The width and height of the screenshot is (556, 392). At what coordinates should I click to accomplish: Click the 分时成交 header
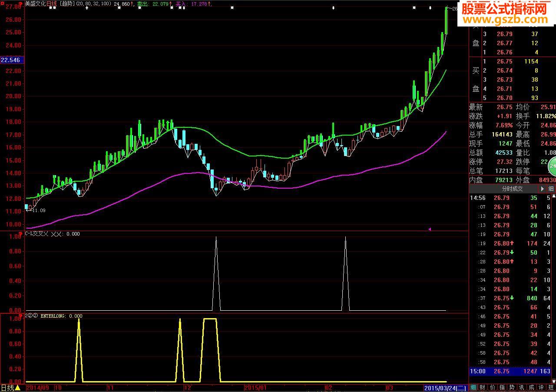pos(512,189)
